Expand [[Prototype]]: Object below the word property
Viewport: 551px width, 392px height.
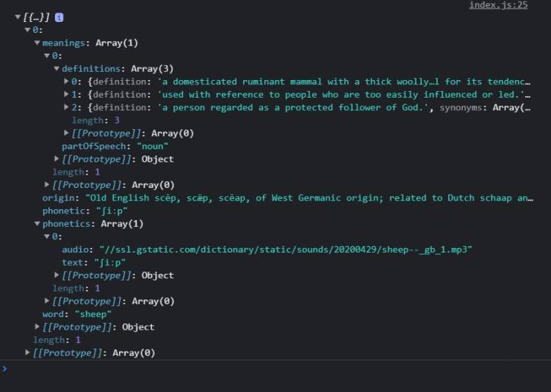37,327
